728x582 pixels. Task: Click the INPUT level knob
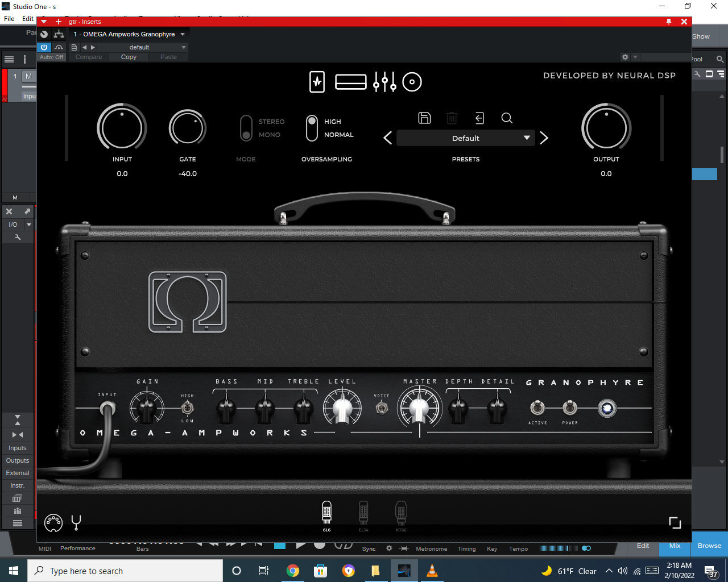tap(122, 127)
